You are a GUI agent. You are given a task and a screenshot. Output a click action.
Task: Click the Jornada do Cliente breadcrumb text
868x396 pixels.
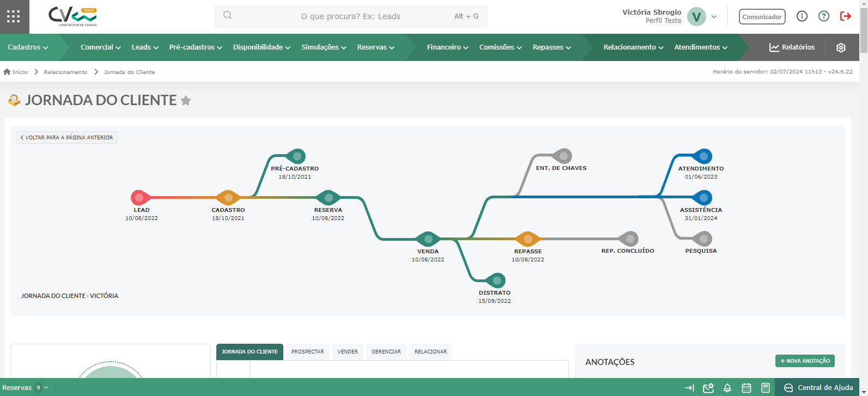click(x=129, y=72)
